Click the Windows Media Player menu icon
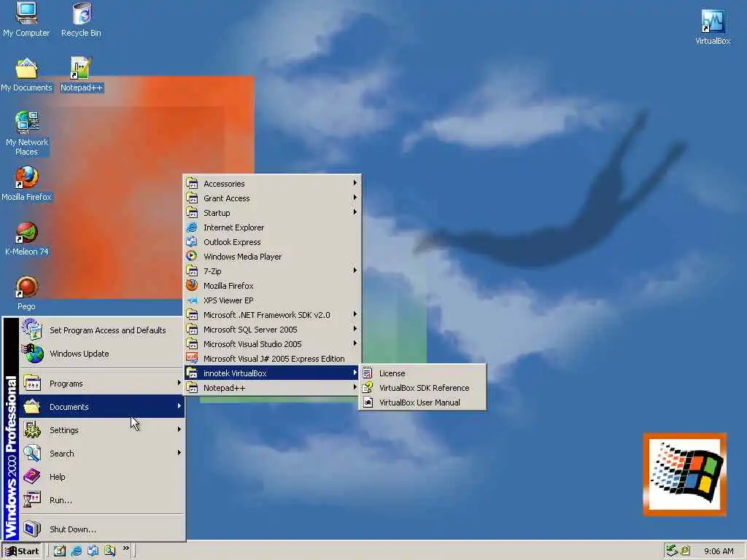The image size is (747, 560). pos(192,256)
